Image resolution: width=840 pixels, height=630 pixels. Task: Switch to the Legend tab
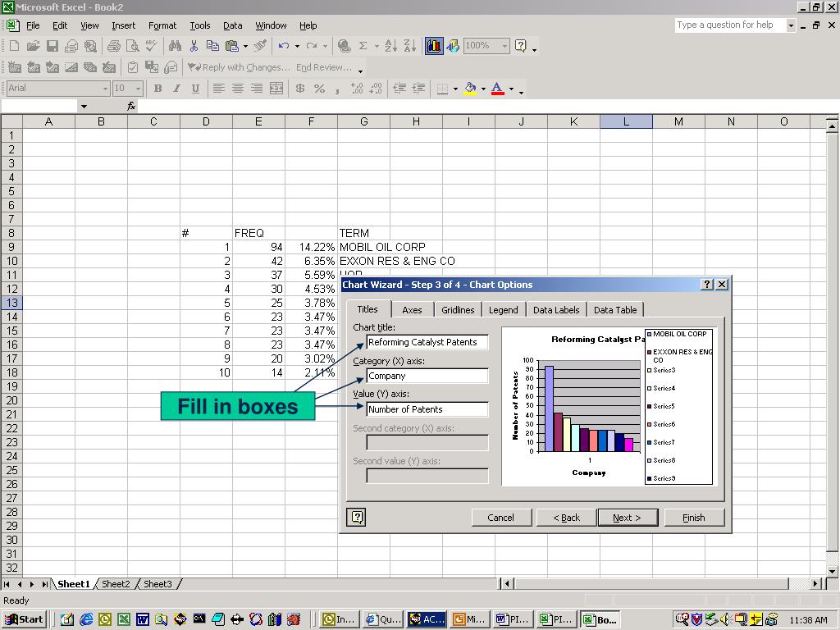pyautogui.click(x=503, y=309)
